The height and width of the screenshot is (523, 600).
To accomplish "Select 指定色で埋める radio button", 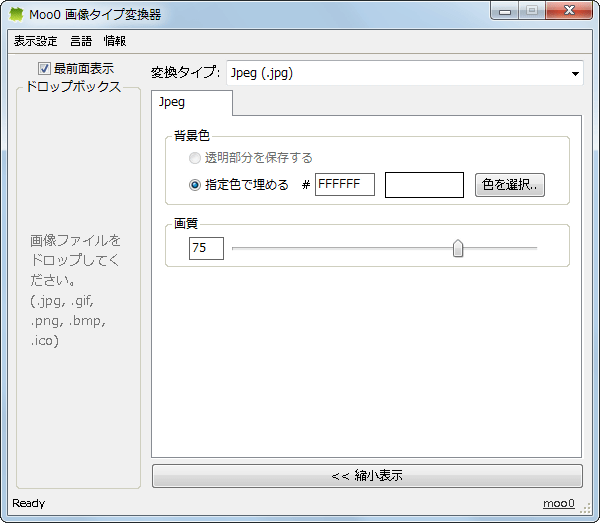I will pos(195,185).
